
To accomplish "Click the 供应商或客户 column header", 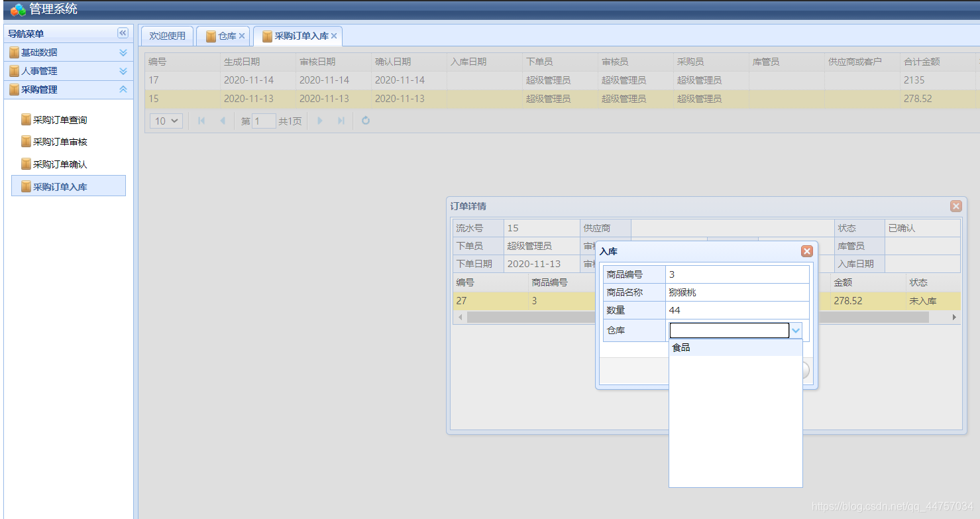I will click(862, 62).
